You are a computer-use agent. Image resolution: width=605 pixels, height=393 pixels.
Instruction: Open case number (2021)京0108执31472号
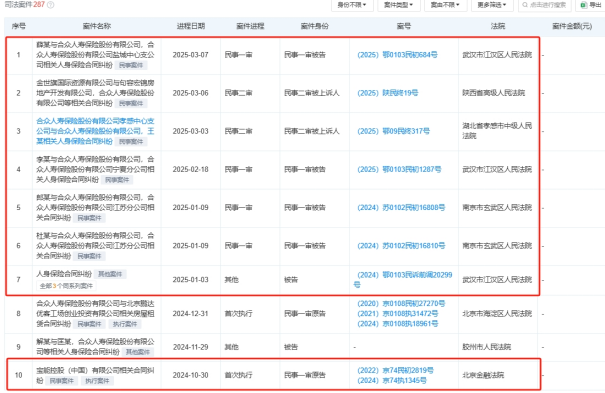397,314
